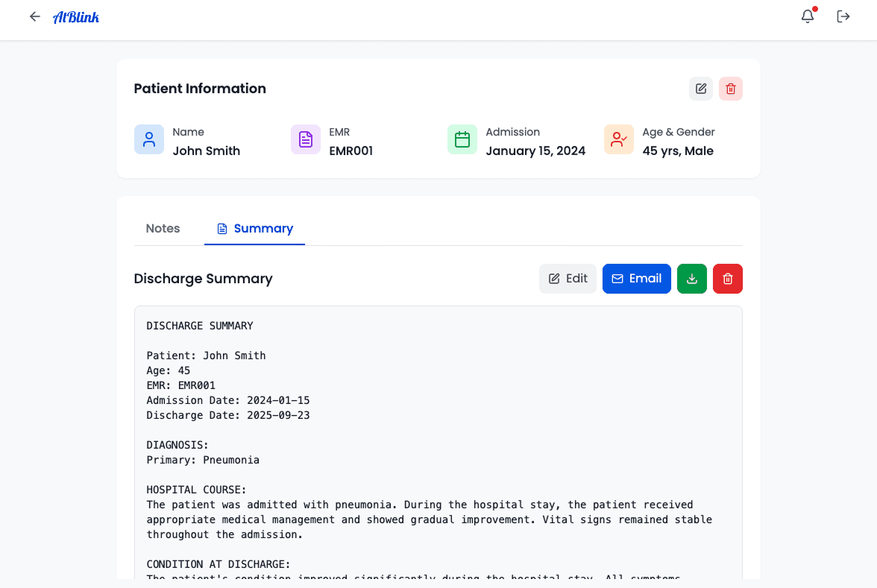Click the green Admission calendar icon

coord(462,139)
